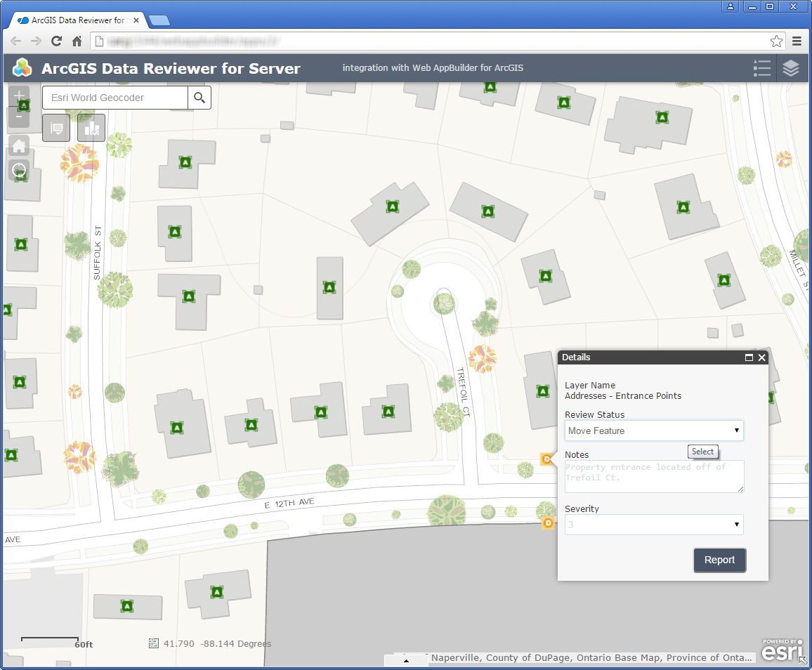The image size is (812, 670).
Task: Click the 'ArcGIS Data Reviewer for Server' title
Action: 171,68
